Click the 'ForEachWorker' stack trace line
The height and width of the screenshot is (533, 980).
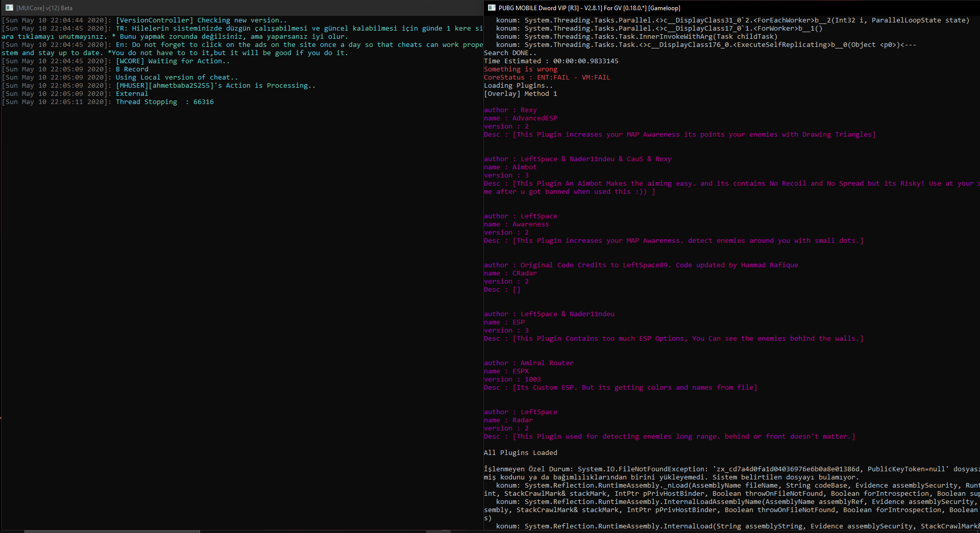(733, 20)
